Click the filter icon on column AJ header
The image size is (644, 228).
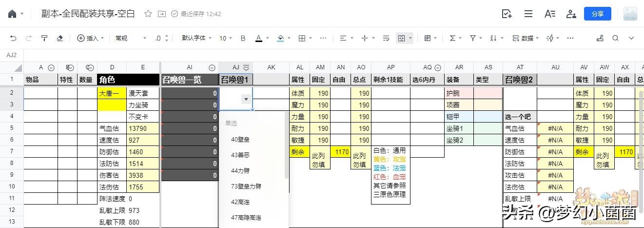(246, 68)
